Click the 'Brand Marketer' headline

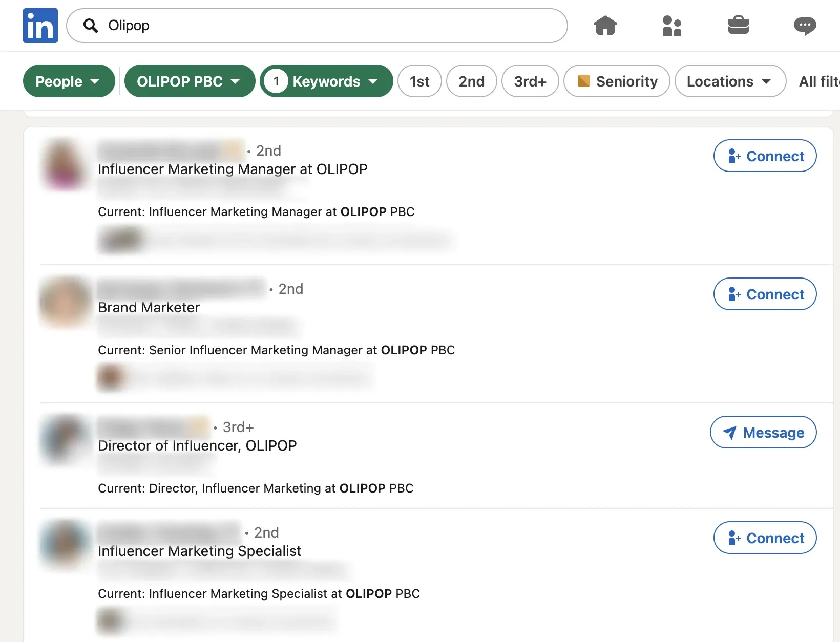(x=149, y=307)
